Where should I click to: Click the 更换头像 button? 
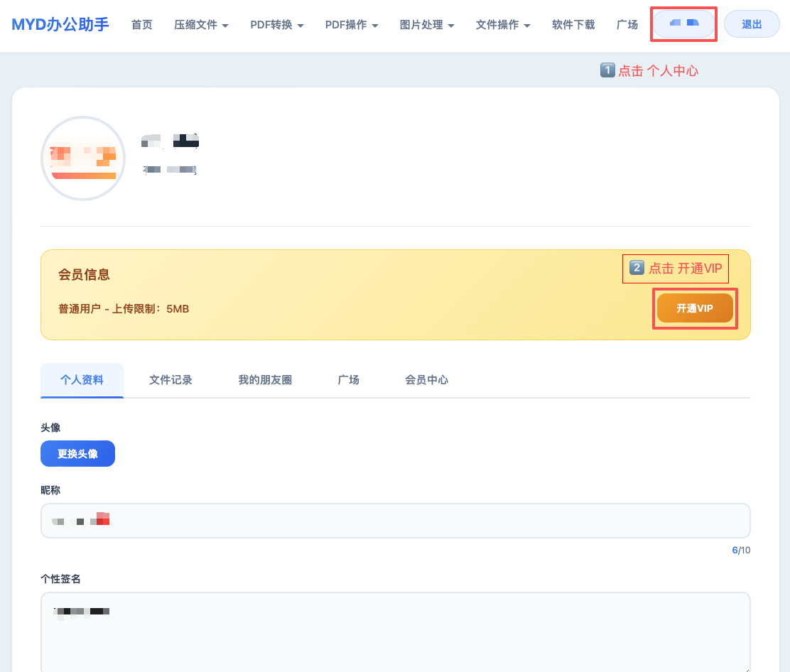(x=77, y=454)
